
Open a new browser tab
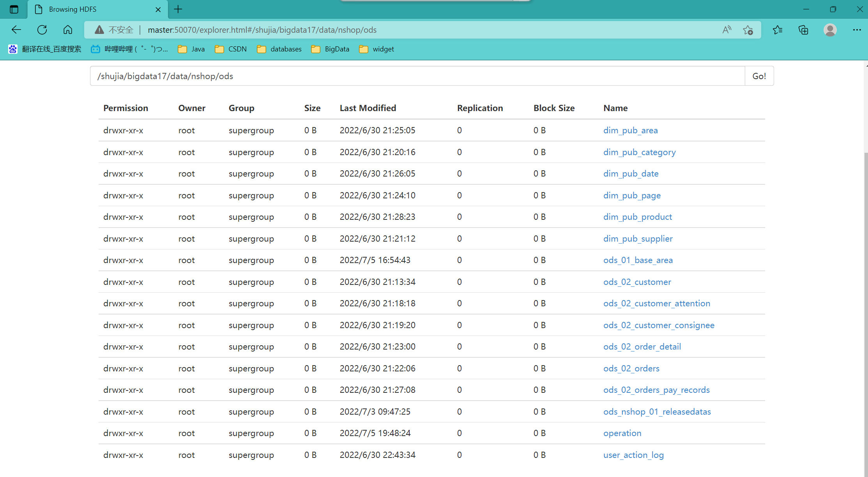178,9
